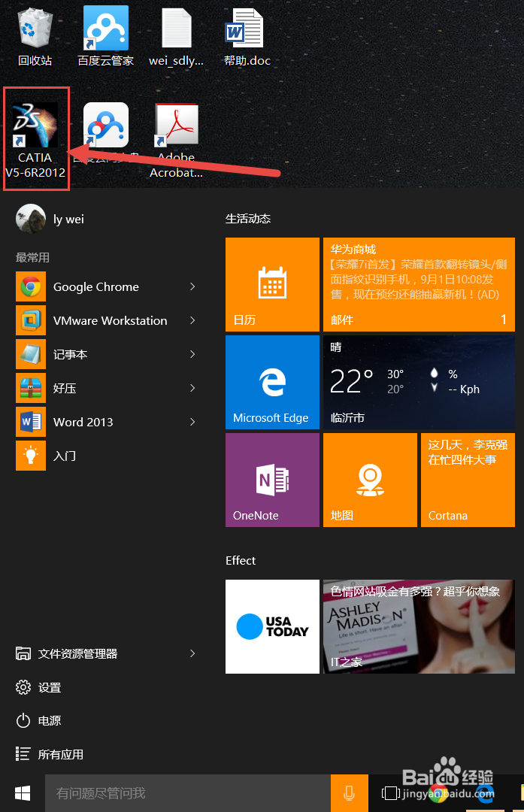Open the Cortana news tile
Viewport: 524px width, 812px height.
click(468, 480)
